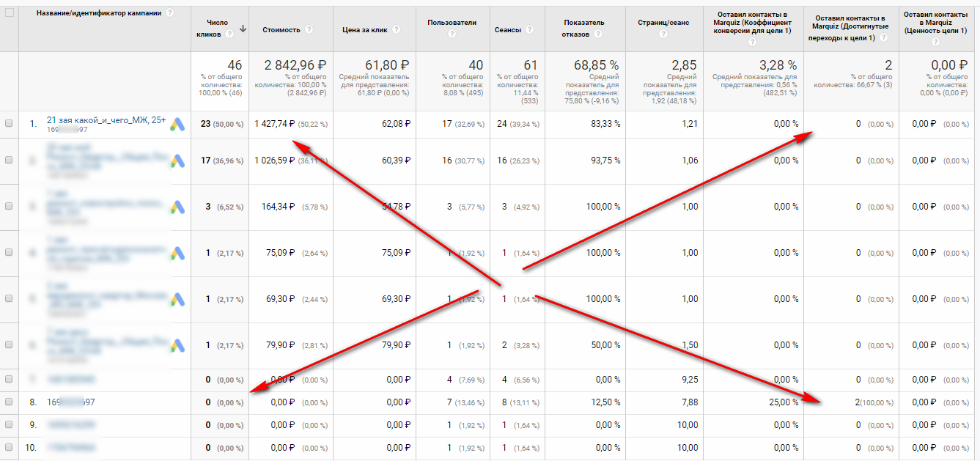Click Название/идентификатор кампании header
The image size is (980, 461).
(99, 13)
